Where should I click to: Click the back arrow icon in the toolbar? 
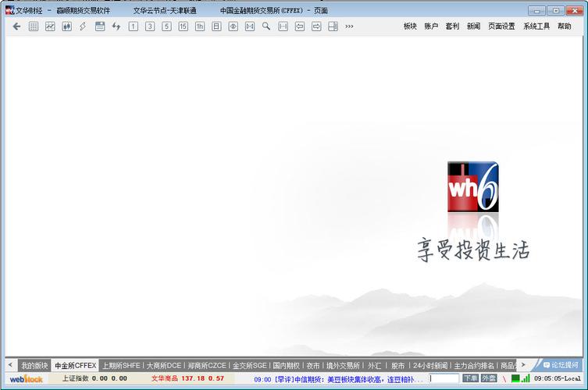16,27
